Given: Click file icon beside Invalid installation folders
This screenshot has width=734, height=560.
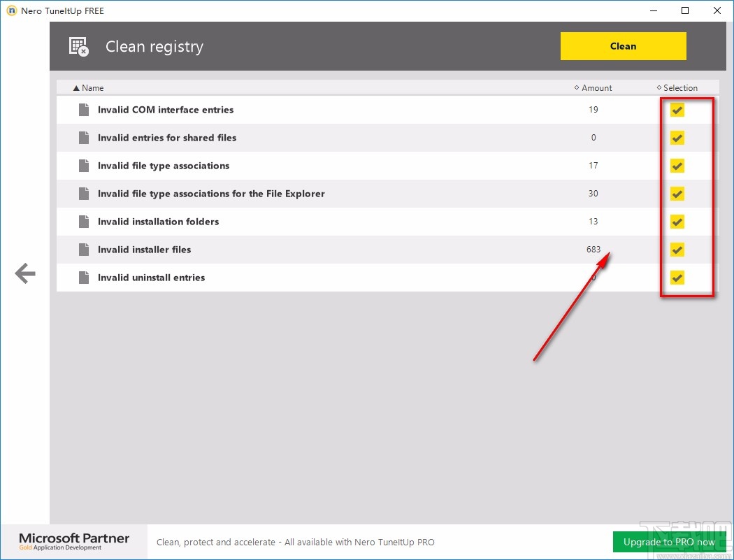Looking at the screenshot, I should coord(84,222).
